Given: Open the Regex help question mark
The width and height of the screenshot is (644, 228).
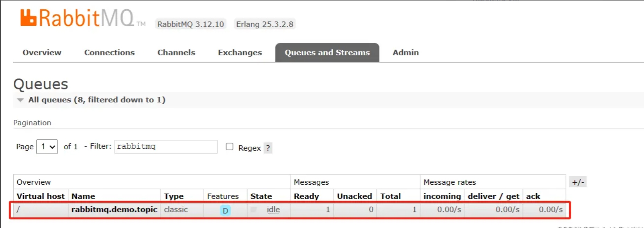Looking at the screenshot, I should tap(268, 148).
